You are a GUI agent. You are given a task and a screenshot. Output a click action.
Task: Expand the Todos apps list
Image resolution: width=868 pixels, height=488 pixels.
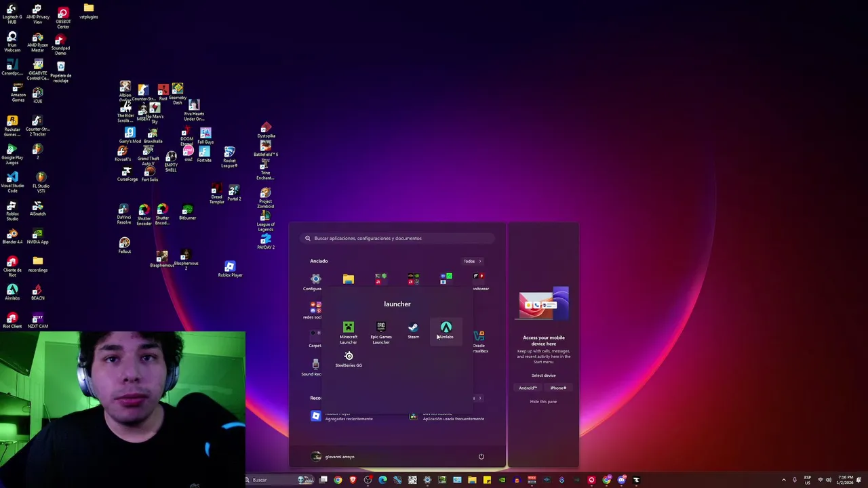(x=473, y=261)
